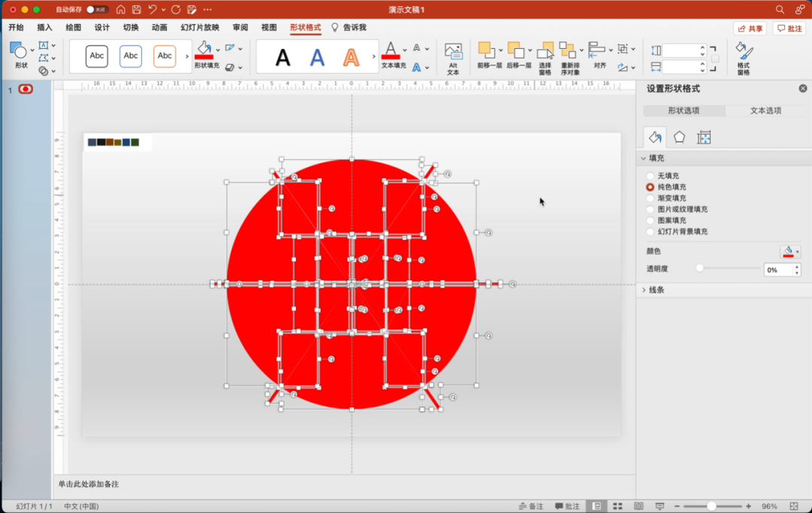The image size is (812, 513).
Task: Toggle the 自动保存 autosave switch
Action: 97,10
